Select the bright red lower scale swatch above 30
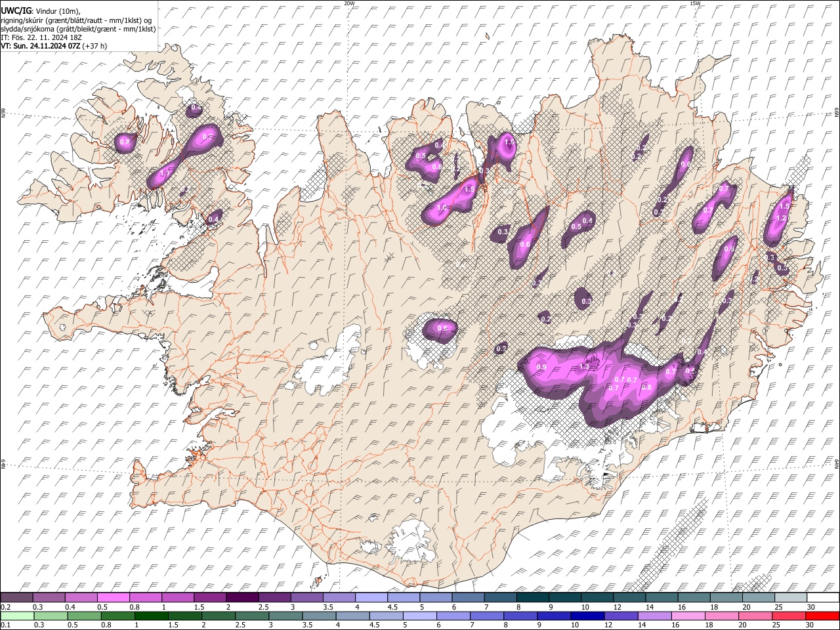 click(824, 616)
